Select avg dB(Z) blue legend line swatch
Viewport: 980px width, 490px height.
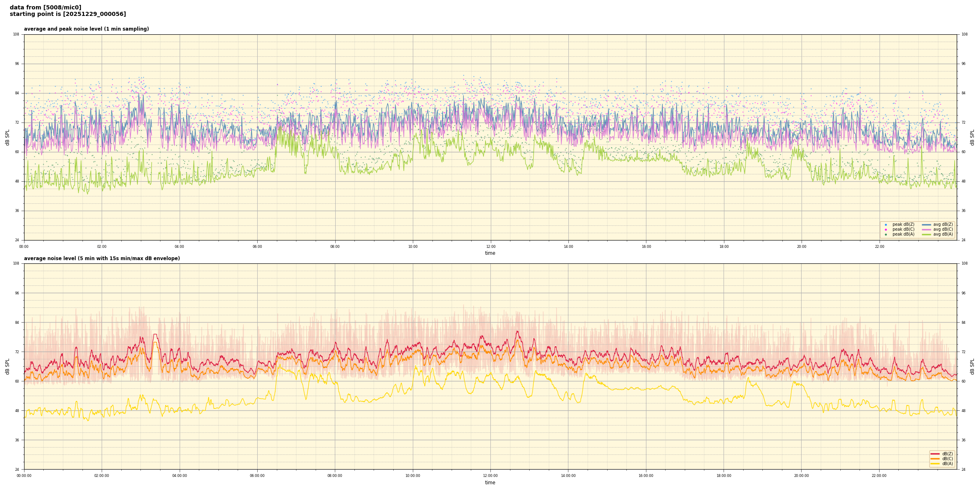[926, 225]
